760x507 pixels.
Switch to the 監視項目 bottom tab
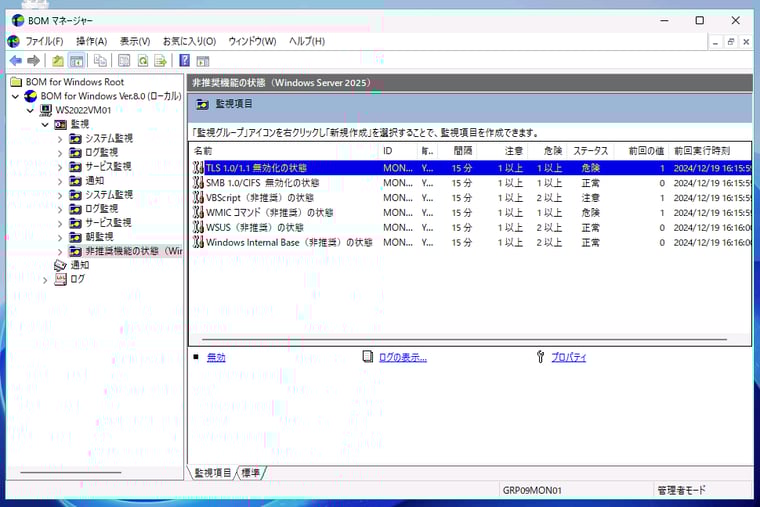(212, 473)
